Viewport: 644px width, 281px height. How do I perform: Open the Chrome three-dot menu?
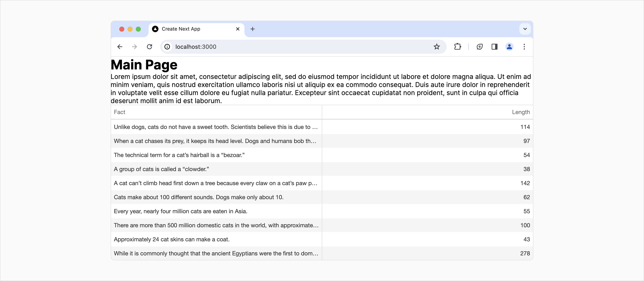point(524,47)
